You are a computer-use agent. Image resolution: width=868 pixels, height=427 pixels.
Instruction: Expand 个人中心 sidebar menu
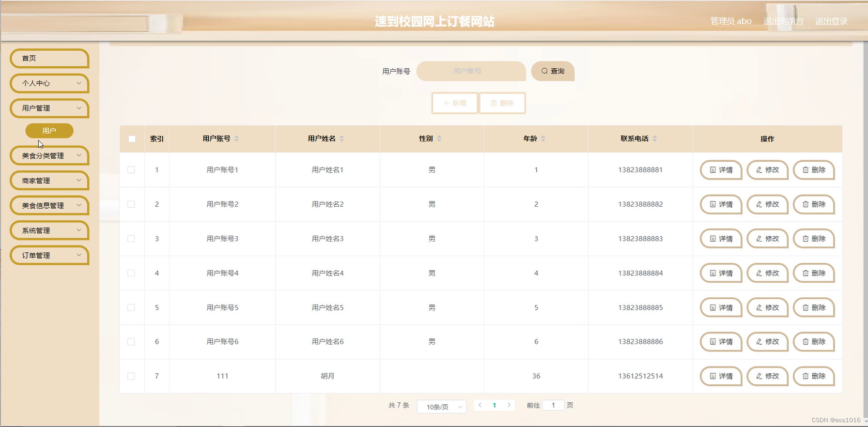49,83
